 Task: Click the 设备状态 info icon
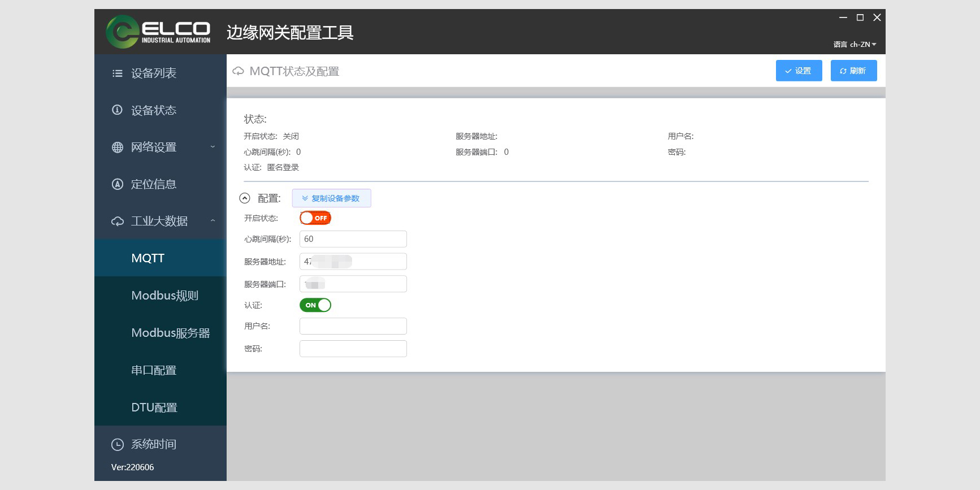pos(117,110)
